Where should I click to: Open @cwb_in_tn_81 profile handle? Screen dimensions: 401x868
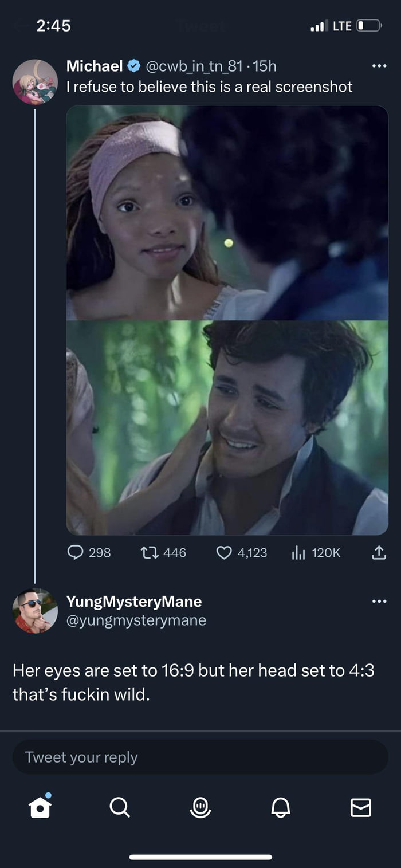(196, 66)
